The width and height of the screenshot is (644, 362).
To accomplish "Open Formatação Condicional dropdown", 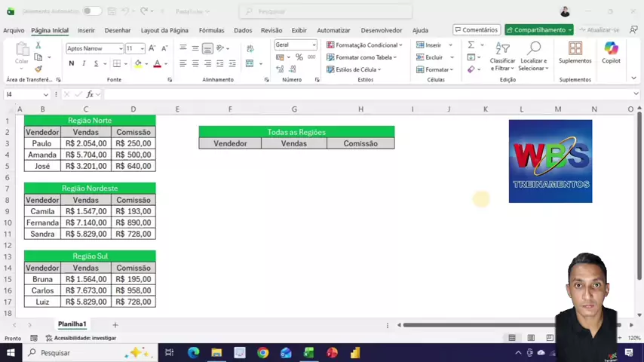I will tap(364, 45).
